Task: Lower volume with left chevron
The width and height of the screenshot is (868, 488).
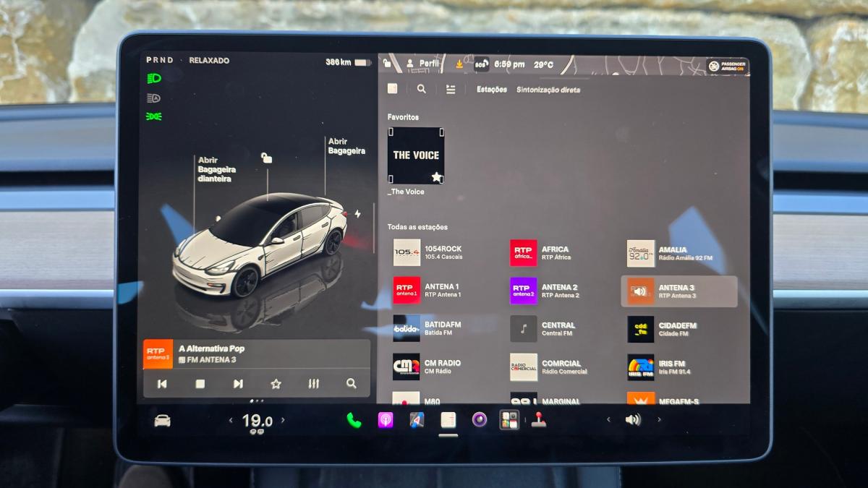Action: coord(608,419)
